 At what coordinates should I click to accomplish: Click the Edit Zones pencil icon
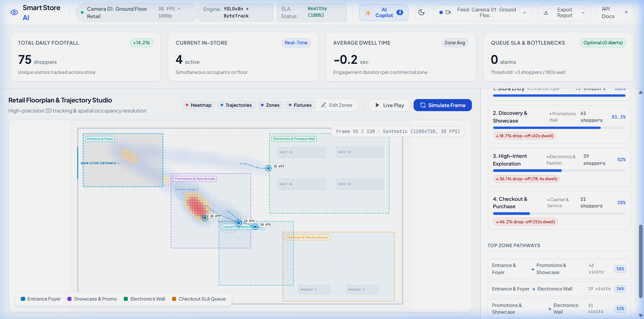click(x=323, y=105)
